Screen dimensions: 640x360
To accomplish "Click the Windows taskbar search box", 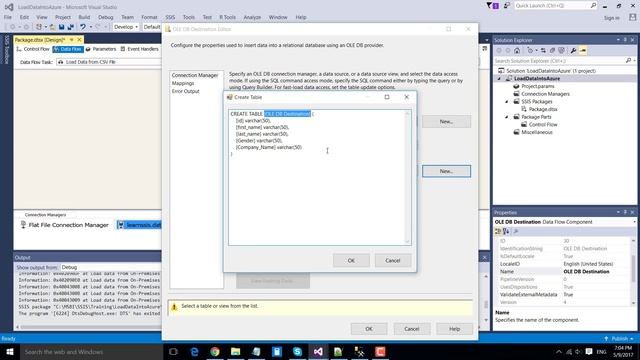I will 91,351.
